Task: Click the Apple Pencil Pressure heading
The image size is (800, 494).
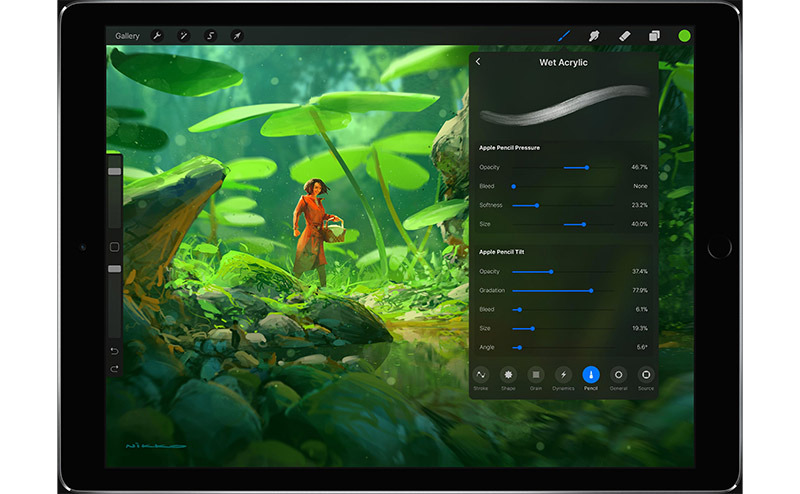Action: 509,148
